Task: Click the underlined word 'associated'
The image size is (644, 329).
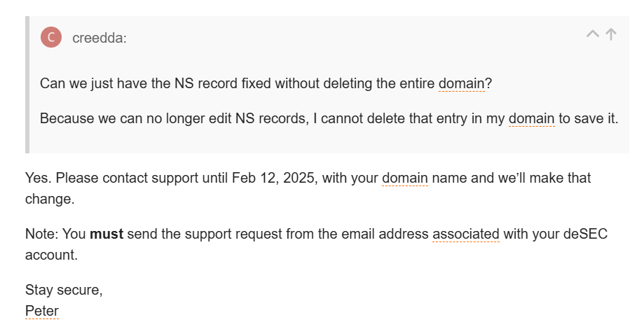Action: tap(466, 234)
